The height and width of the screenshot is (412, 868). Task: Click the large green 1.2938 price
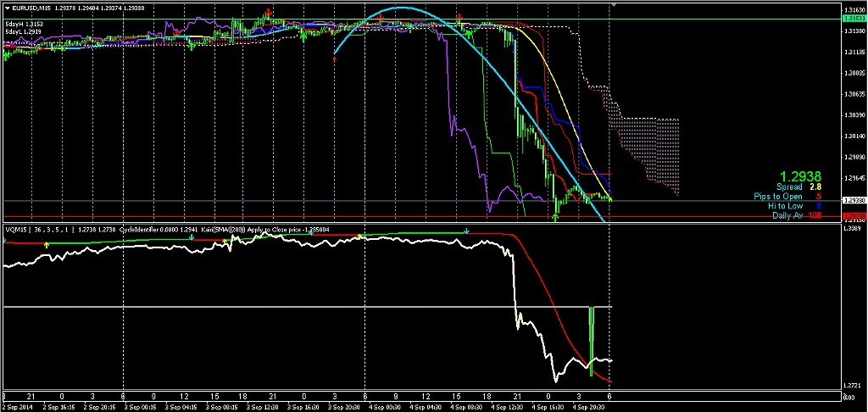[800, 176]
